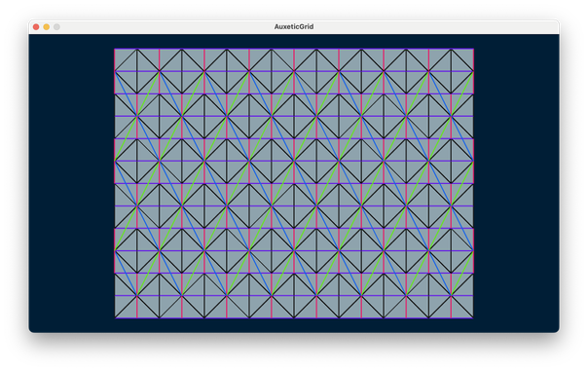
Task: Click the AuxeticGrid window title
Action: (294, 26)
